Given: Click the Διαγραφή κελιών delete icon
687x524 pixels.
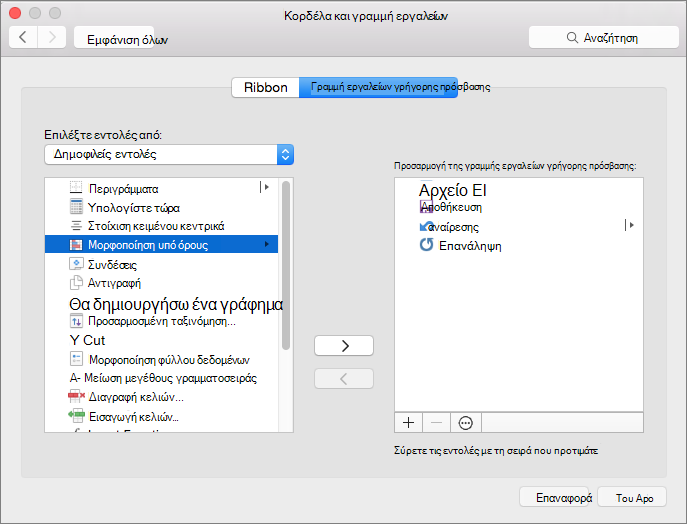Looking at the screenshot, I should (76, 397).
